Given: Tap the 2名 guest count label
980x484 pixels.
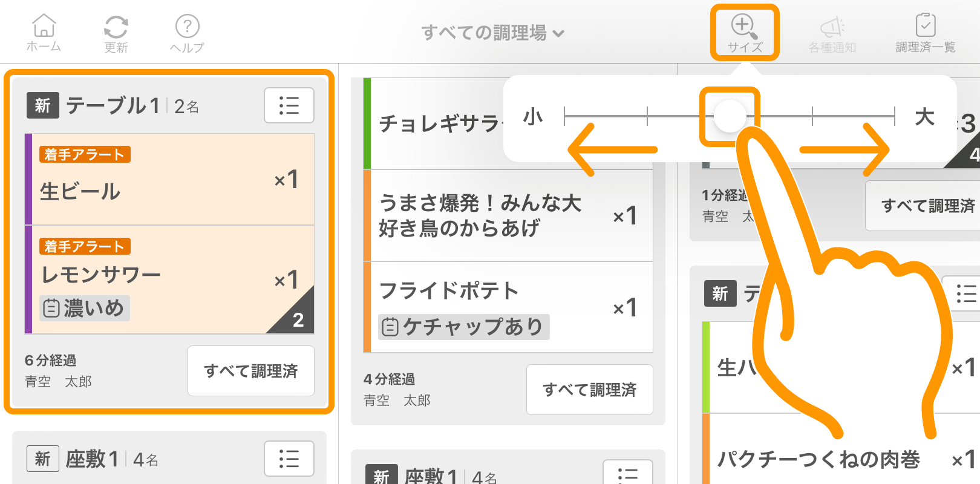Looking at the screenshot, I should click(186, 107).
